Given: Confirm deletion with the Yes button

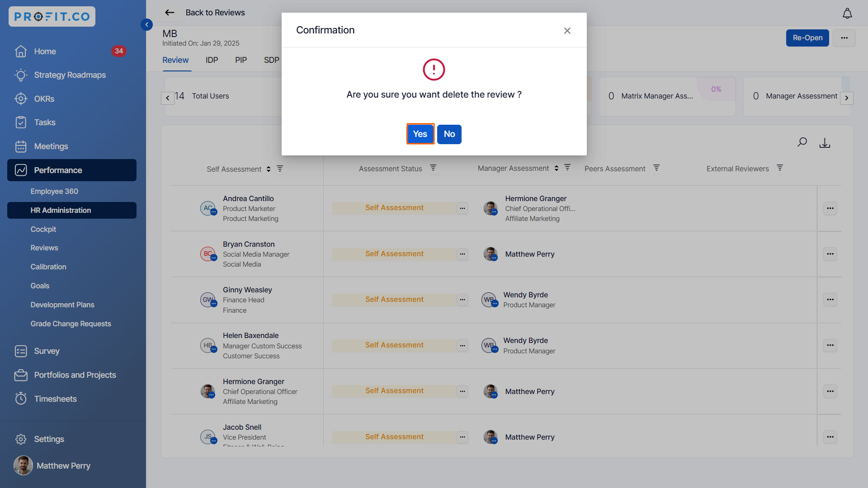Looking at the screenshot, I should coord(420,134).
